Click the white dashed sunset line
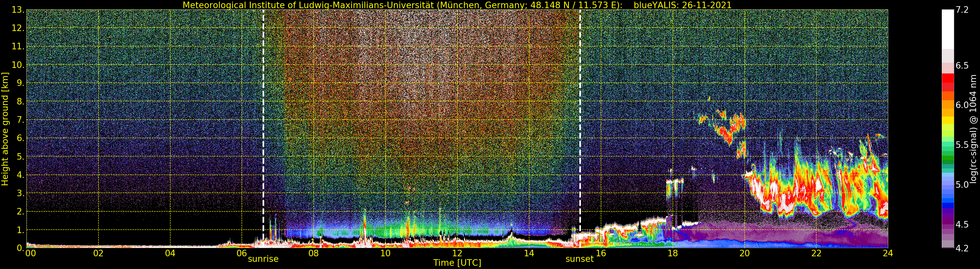 coord(580,114)
